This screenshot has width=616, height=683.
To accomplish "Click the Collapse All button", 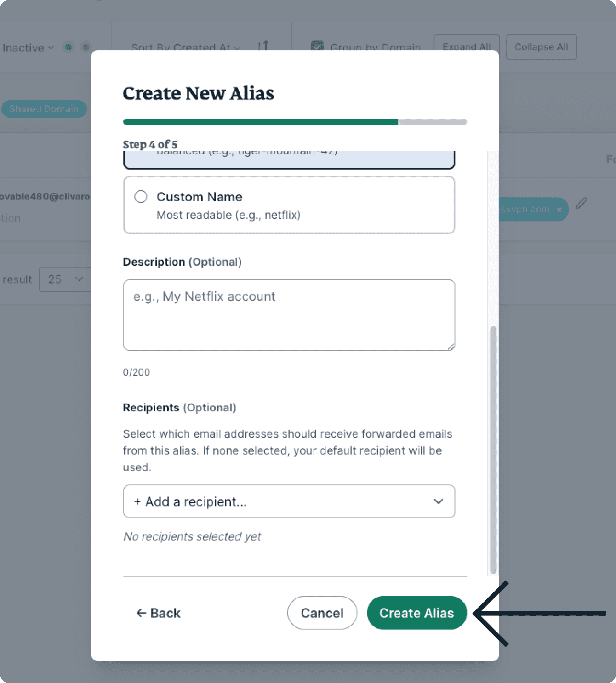I will coord(541,47).
